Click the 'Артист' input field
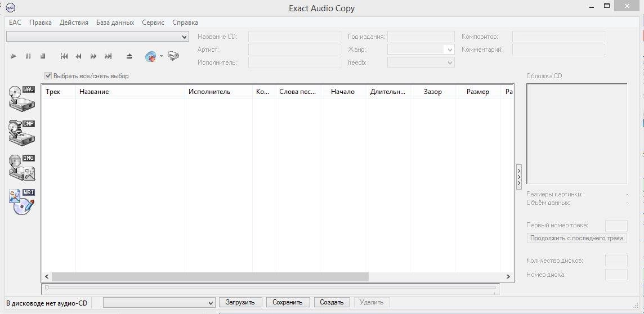 point(294,50)
